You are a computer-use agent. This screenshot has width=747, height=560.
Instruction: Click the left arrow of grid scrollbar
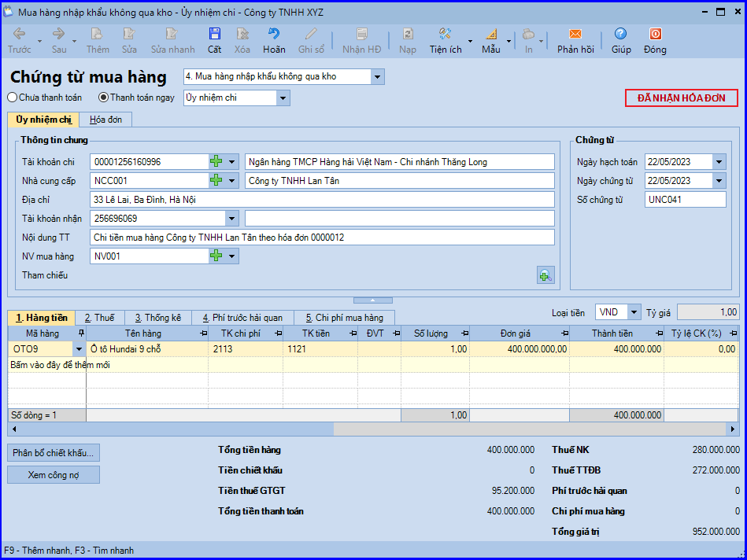(14, 429)
